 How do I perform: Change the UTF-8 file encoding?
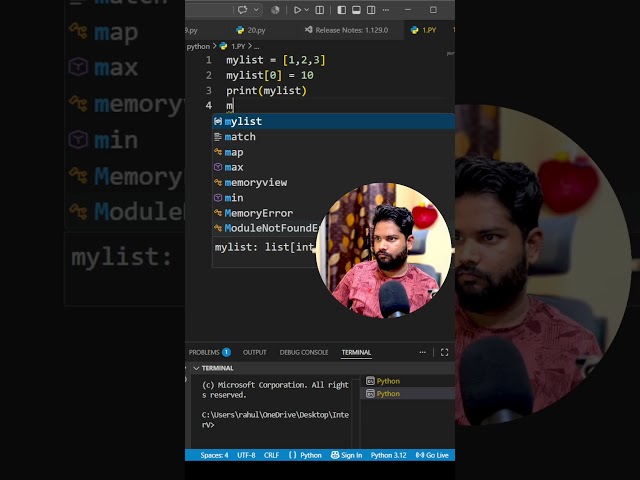246,455
